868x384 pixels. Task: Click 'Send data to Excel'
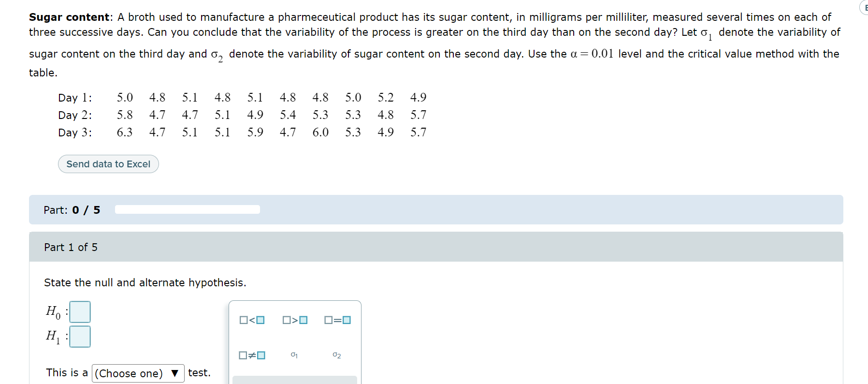point(108,164)
